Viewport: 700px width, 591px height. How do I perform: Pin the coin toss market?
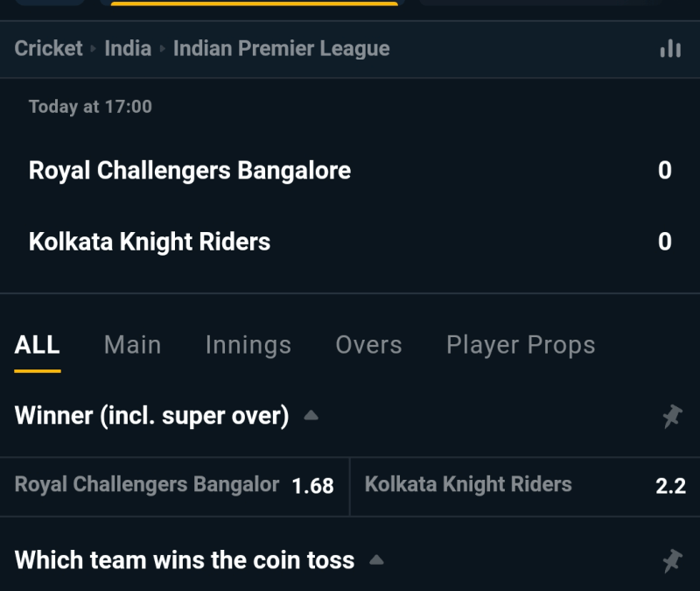672,559
